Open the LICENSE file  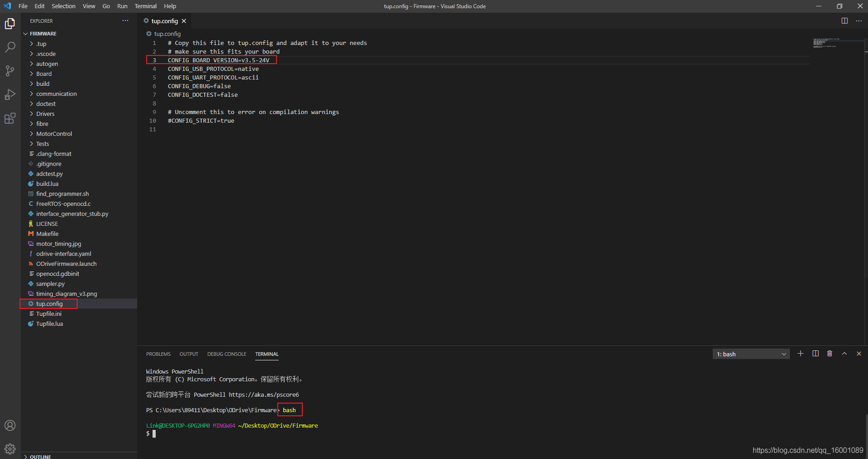click(x=47, y=224)
